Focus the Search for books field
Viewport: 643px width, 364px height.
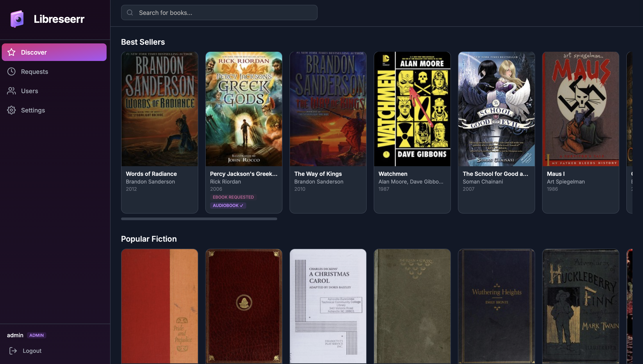(x=219, y=12)
